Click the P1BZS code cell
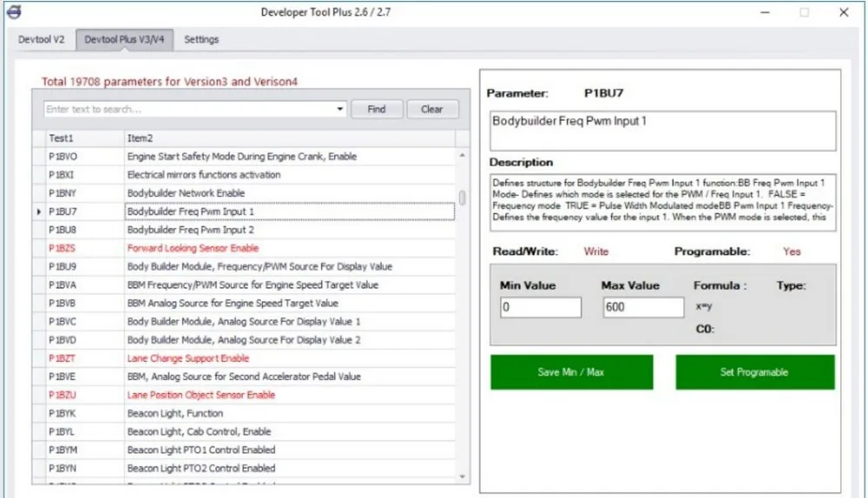868x498 pixels. click(x=85, y=248)
